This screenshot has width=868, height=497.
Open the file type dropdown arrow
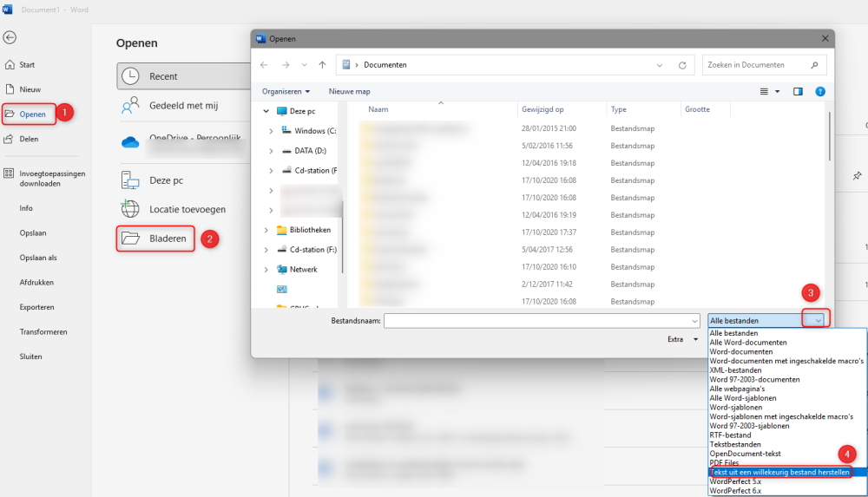(818, 320)
